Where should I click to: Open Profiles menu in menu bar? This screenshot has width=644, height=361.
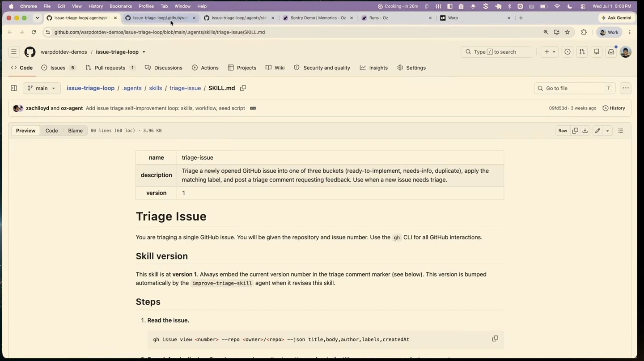coord(146,6)
